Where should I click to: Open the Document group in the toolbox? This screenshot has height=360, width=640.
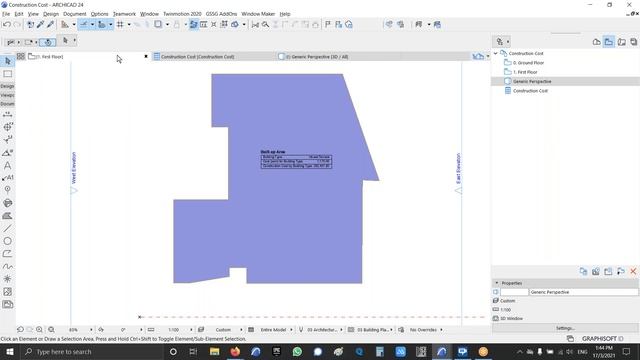point(7,104)
